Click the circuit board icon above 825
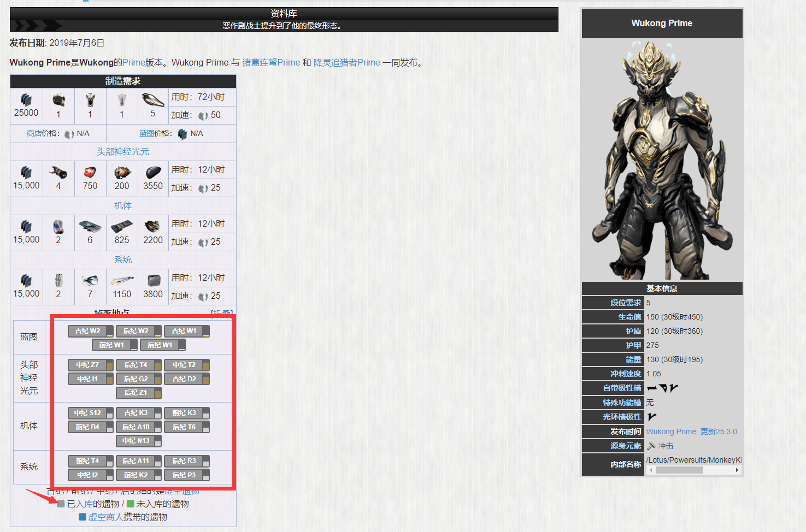 point(122,226)
